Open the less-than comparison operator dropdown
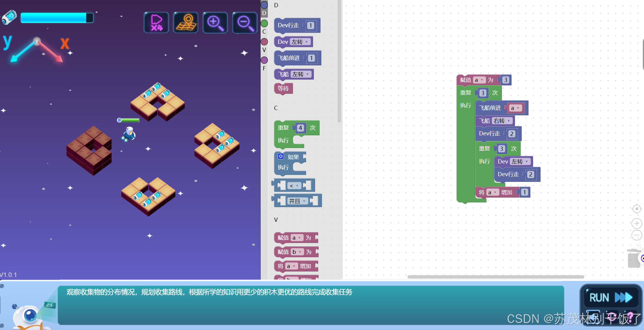The image size is (644, 330). 294,186
